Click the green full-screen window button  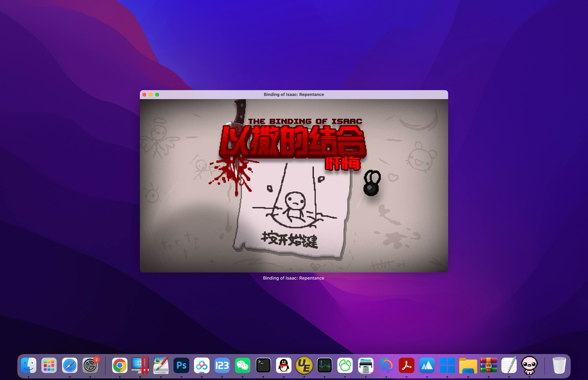click(x=157, y=94)
